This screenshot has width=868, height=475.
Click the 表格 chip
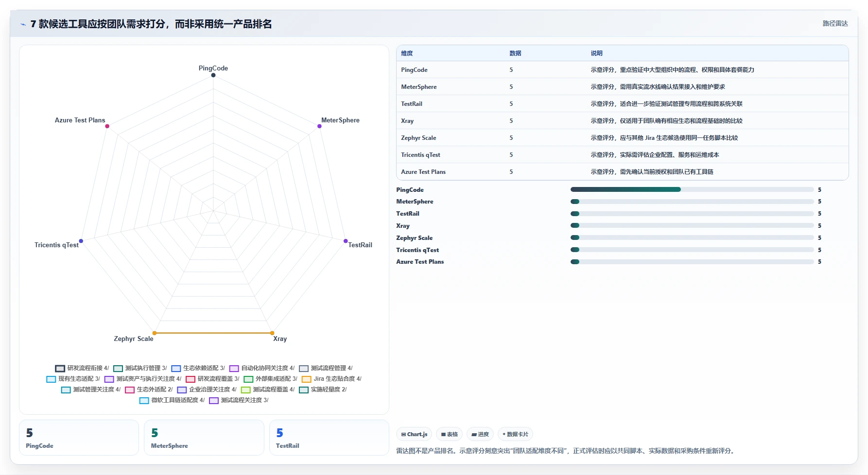pos(449,434)
